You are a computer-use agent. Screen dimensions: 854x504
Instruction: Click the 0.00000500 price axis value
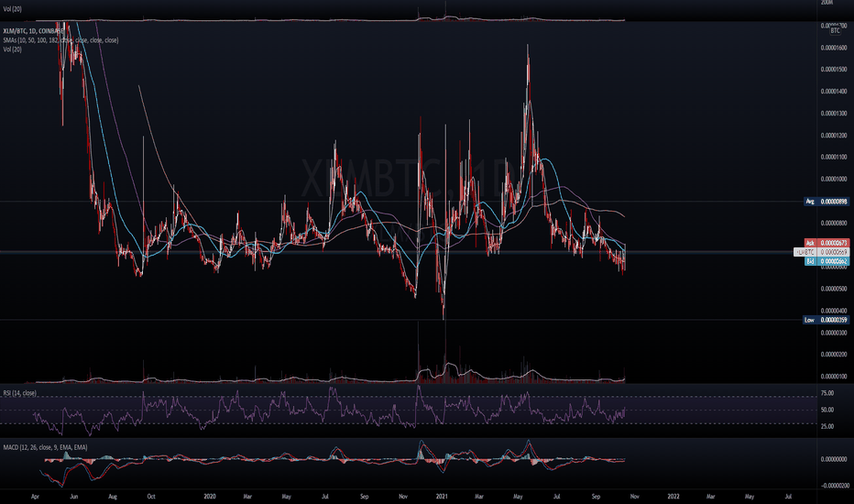click(x=834, y=289)
